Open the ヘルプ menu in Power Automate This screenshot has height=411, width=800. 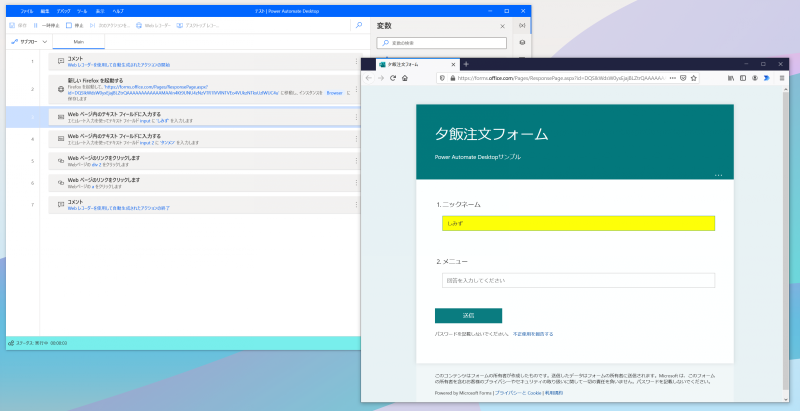118,11
